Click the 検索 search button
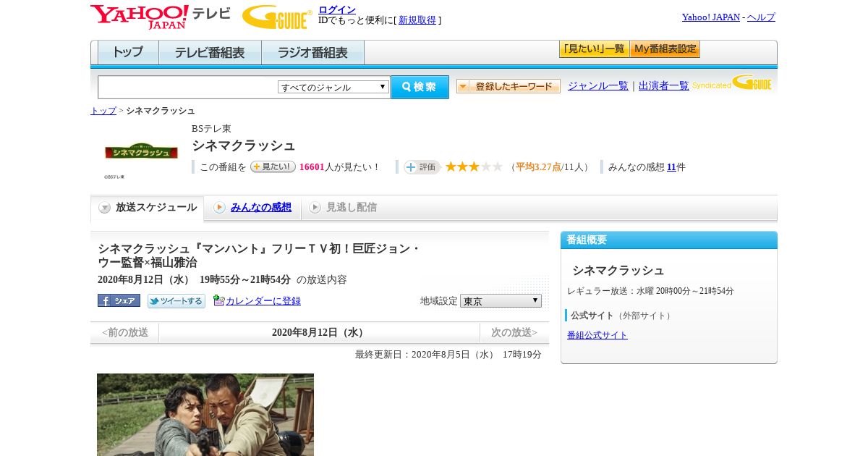Viewport: 868px width, 456px height. [420, 87]
